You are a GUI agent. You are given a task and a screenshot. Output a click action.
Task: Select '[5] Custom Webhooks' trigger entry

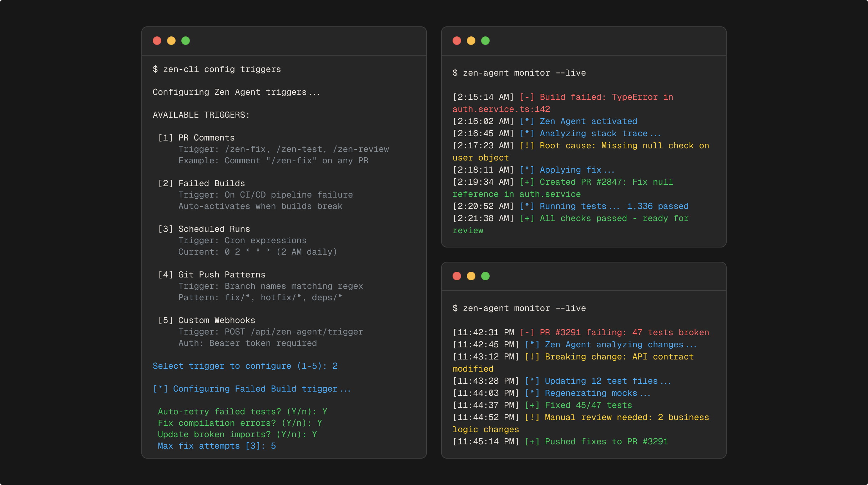(x=207, y=320)
